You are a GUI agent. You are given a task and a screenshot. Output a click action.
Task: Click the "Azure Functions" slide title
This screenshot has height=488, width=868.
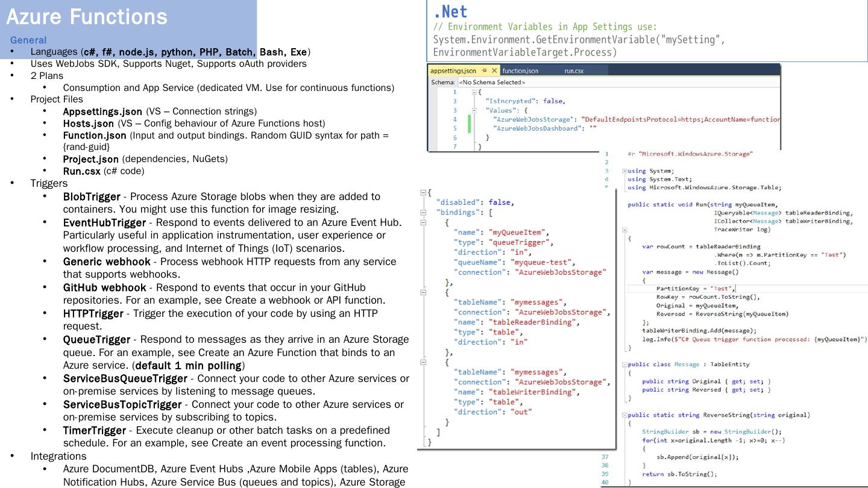[87, 16]
